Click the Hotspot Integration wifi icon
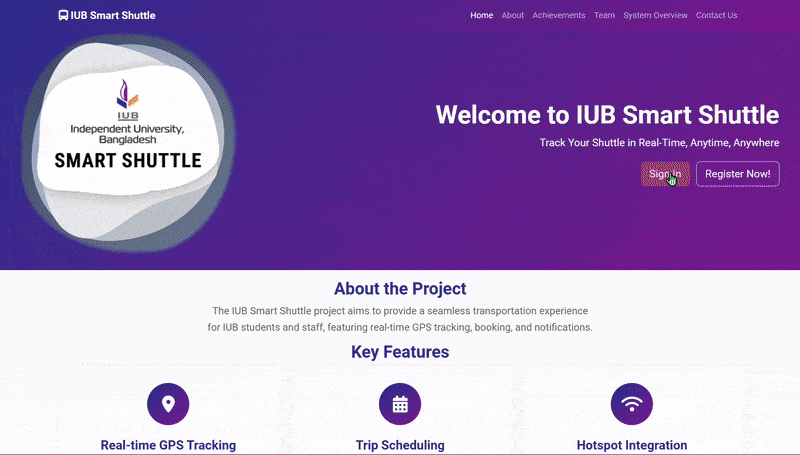This screenshot has width=800, height=455. point(632,404)
